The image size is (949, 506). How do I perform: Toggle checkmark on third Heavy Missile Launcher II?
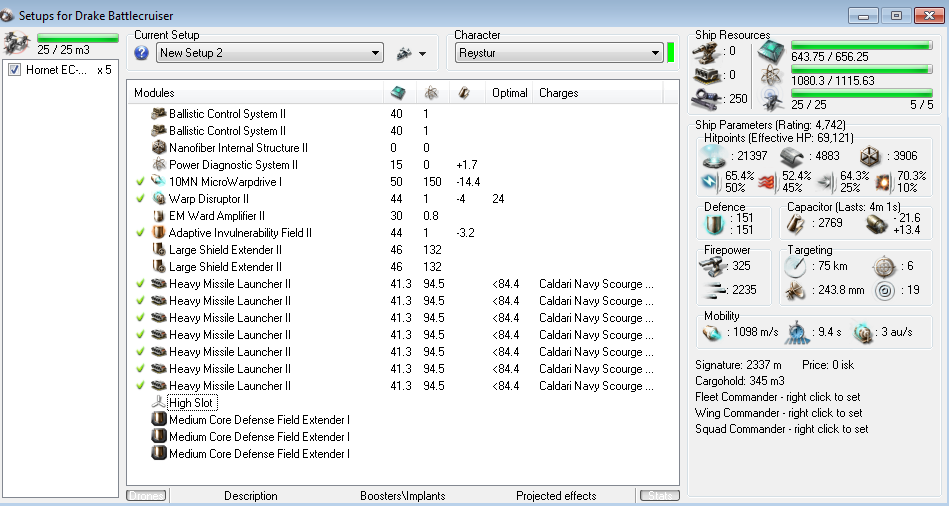pyautogui.click(x=140, y=317)
